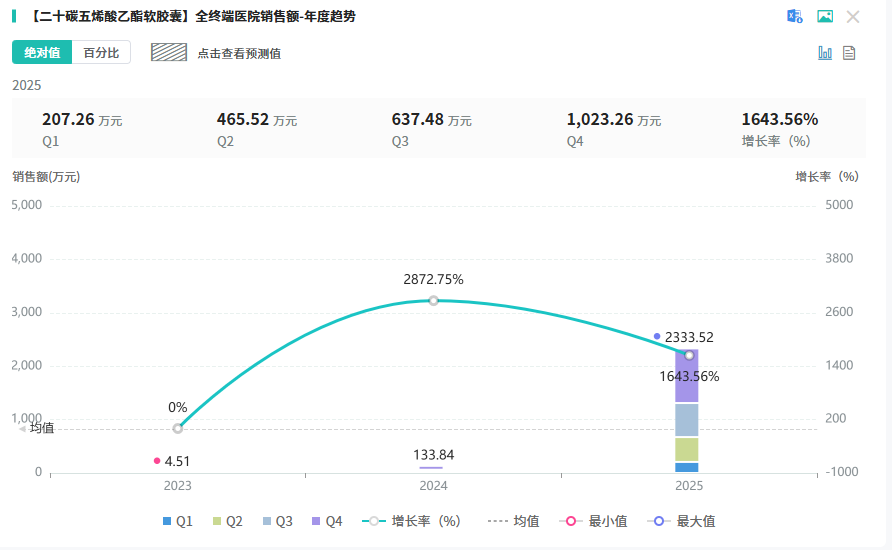Click the 最小值 pink marker at 4.51
The image size is (892, 550).
(157, 461)
